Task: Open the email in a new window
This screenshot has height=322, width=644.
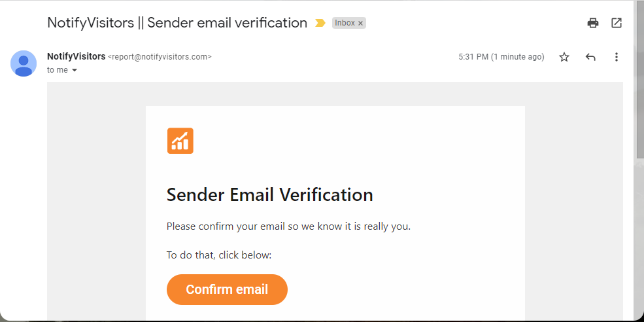Action: pyautogui.click(x=617, y=23)
